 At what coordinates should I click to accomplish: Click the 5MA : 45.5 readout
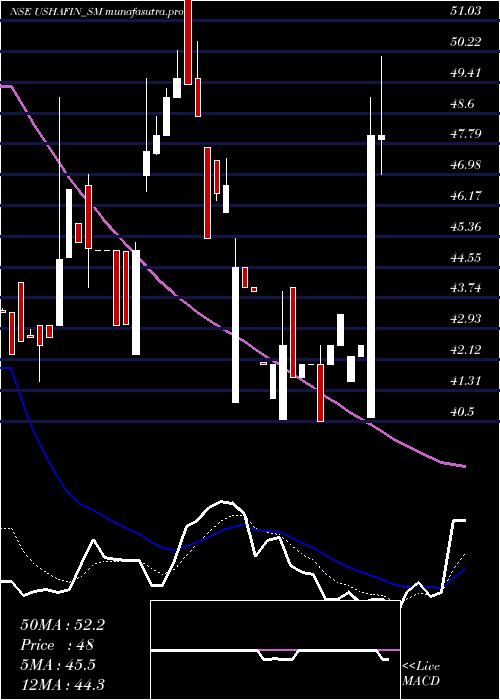pos(58,665)
